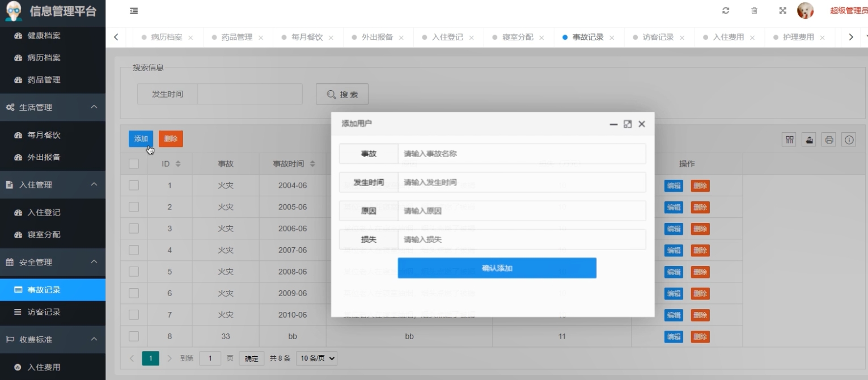Click the export table icon
This screenshot has width=868, height=380.
tap(809, 140)
